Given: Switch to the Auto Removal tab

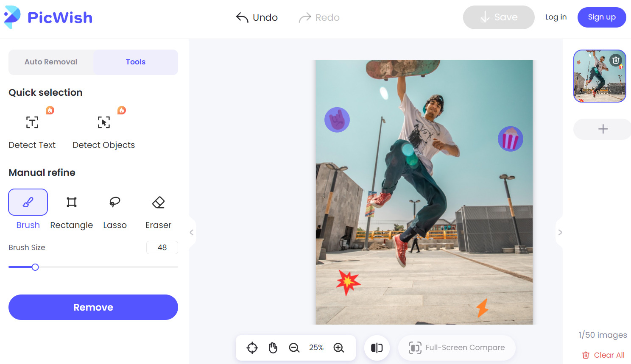Looking at the screenshot, I should coord(51,62).
